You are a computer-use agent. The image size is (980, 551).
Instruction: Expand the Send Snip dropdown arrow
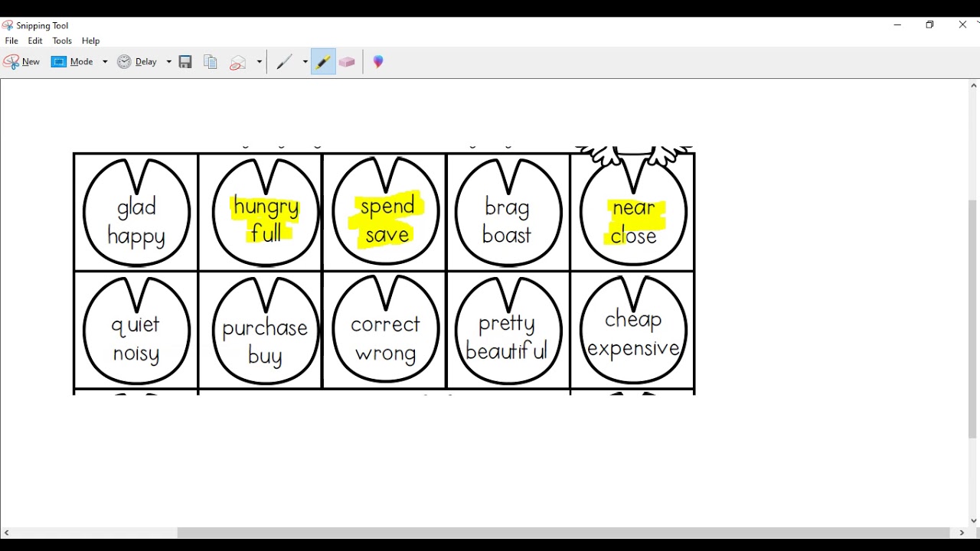click(260, 62)
